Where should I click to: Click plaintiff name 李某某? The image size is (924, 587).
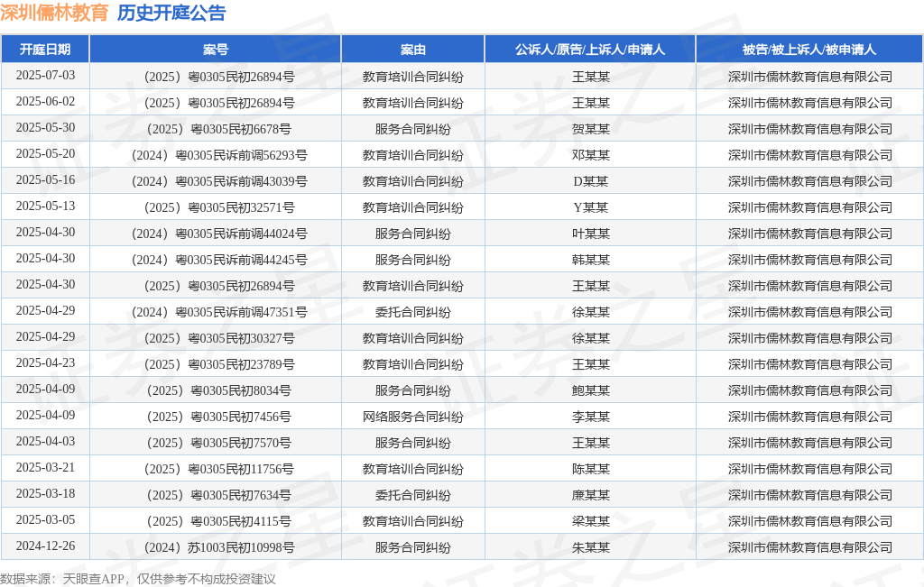pos(590,417)
